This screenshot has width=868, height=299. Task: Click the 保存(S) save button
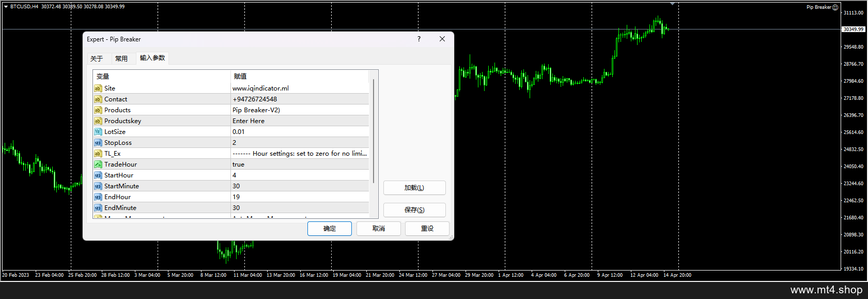[x=414, y=210]
